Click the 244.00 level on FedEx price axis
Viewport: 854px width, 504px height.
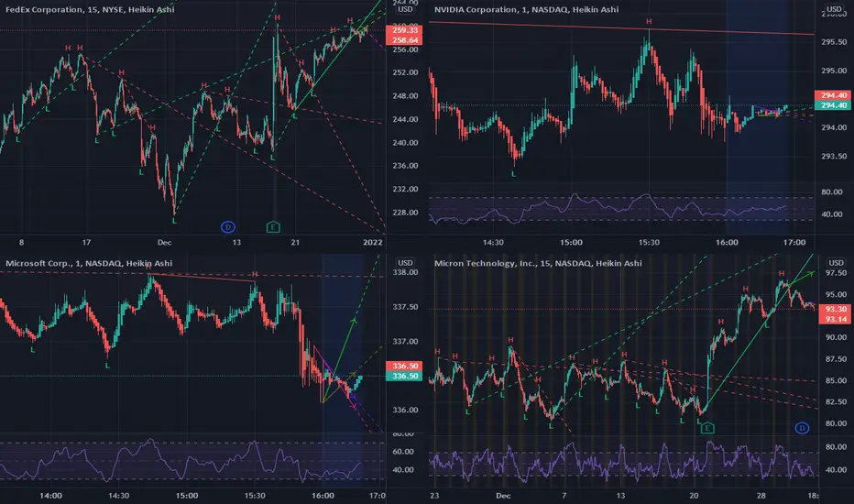[405, 119]
